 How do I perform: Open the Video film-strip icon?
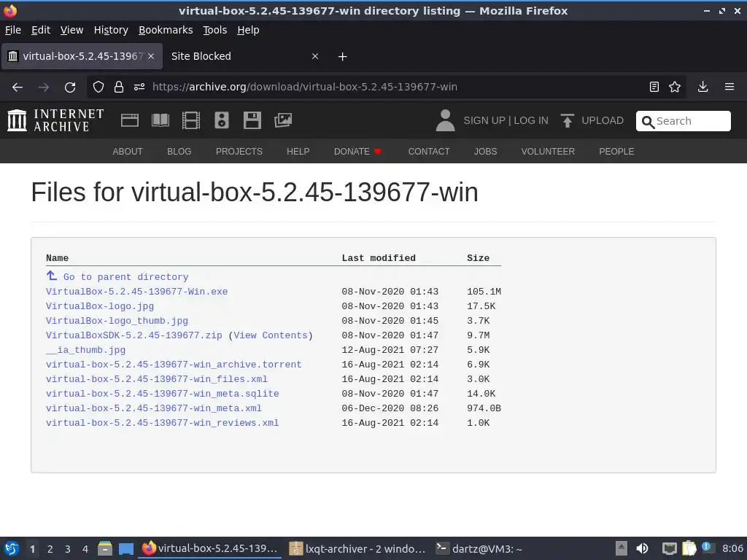191,120
